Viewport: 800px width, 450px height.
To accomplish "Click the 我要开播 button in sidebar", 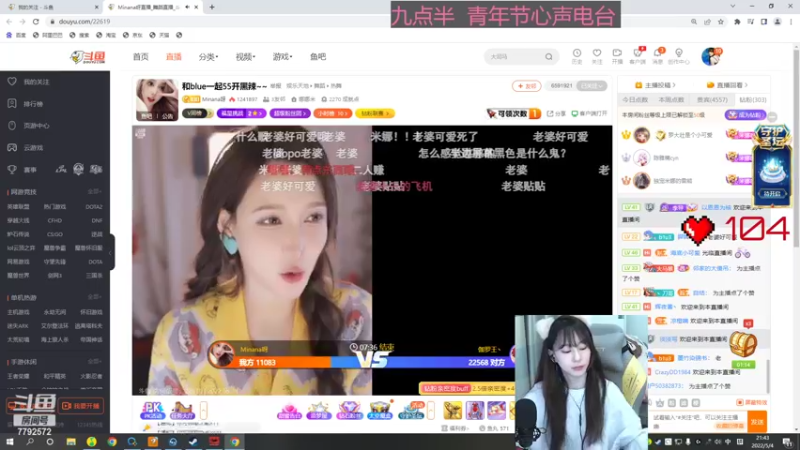I will [82, 406].
